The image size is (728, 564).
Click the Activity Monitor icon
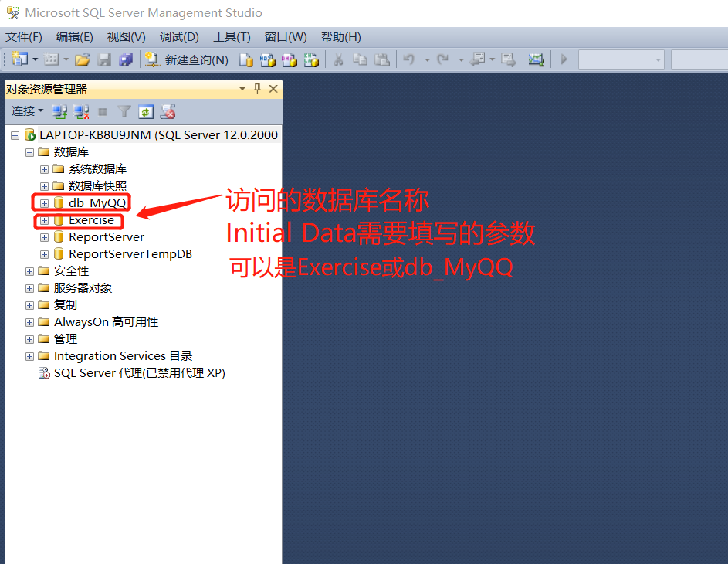pos(537,59)
